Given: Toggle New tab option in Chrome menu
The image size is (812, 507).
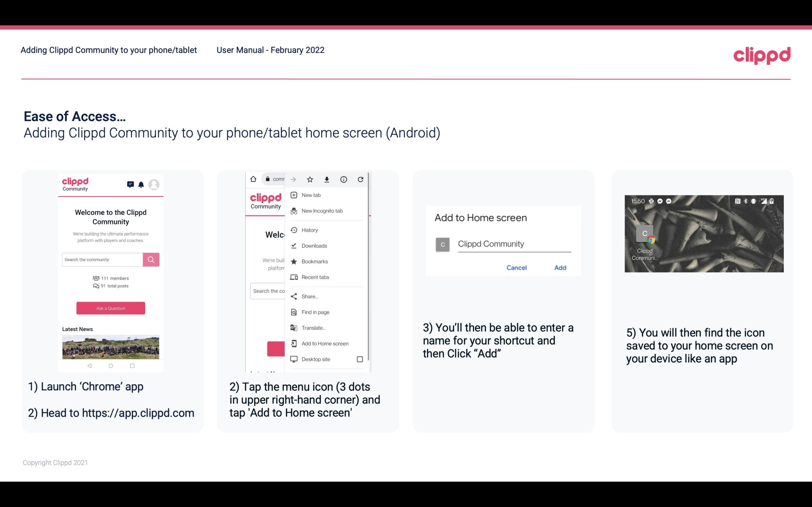Looking at the screenshot, I should [311, 194].
